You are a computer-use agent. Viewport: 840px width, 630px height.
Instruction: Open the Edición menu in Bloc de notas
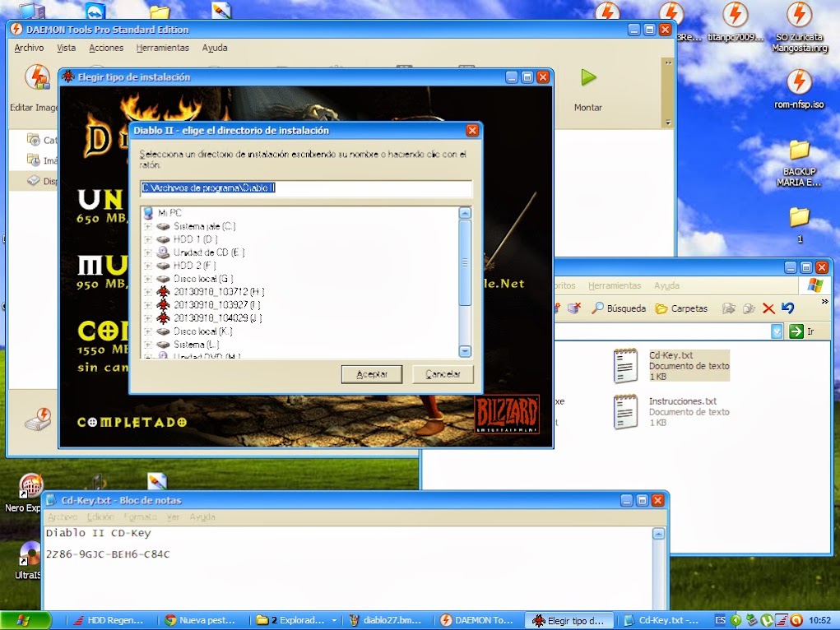click(x=100, y=517)
